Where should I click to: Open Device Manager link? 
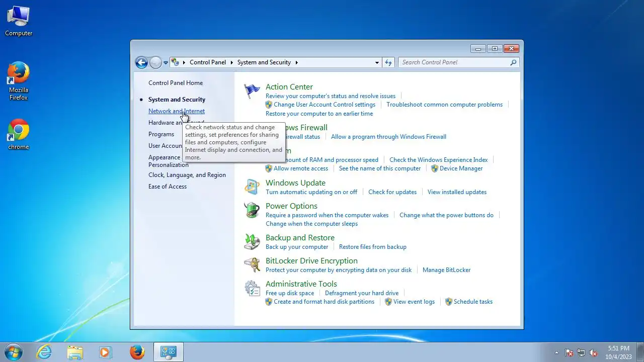pos(461,168)
